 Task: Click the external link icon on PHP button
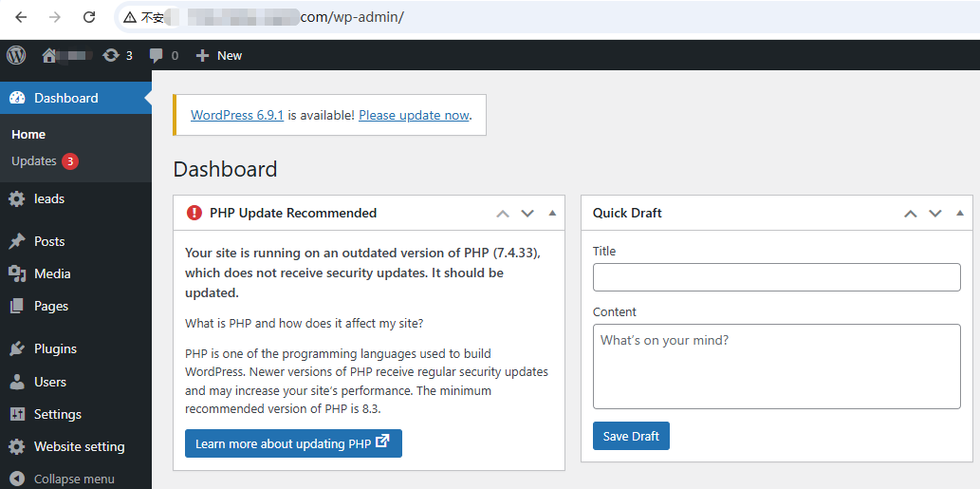382,442
